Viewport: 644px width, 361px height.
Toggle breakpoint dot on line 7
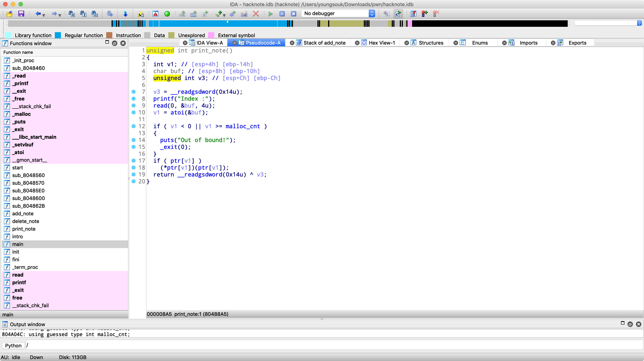pyautogui.click(x=134, y=92)
